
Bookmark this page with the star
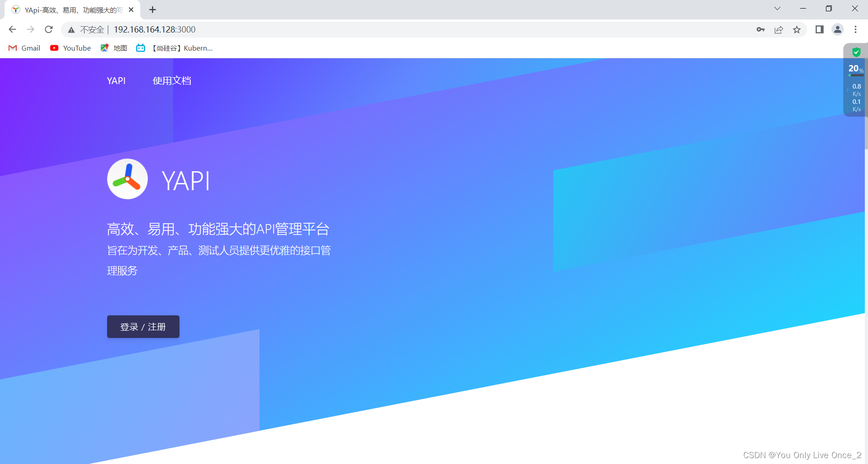797,29
